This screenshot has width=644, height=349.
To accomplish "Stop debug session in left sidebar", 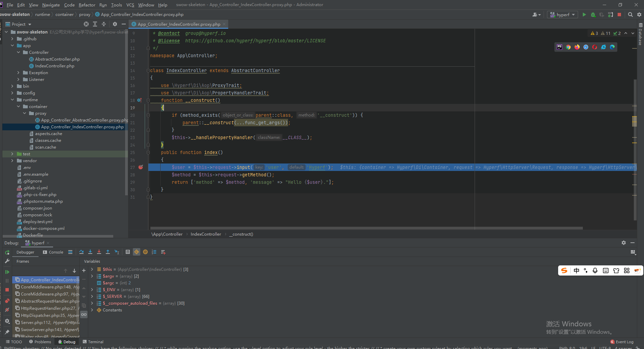I will (x=7, y=290).
